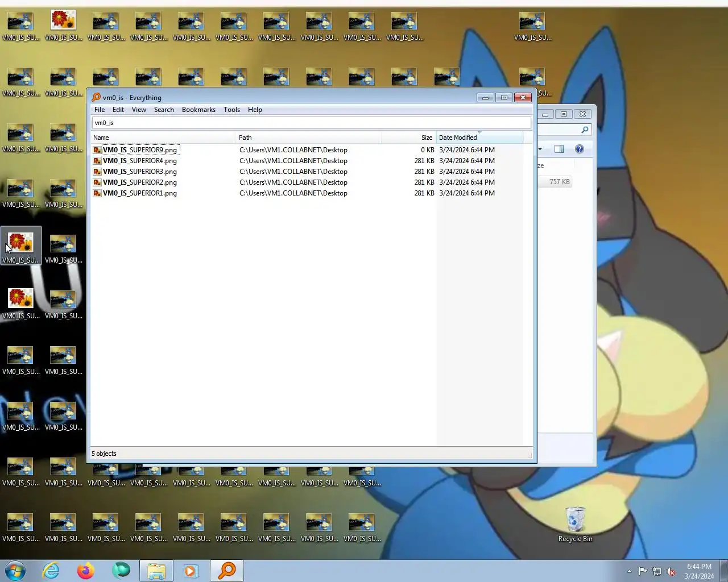
Task: Select the VM0_IS_SUPERIOR9.png result row
Action: (x=307, y=150)
